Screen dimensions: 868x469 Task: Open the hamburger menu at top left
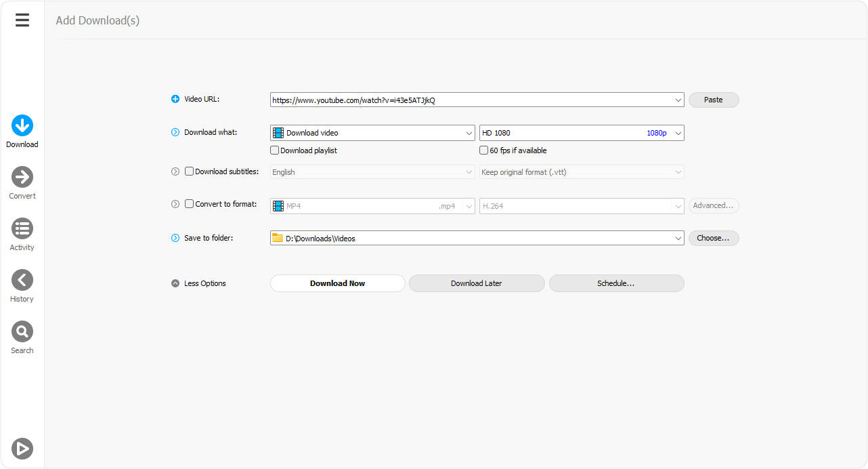(22, 20)
